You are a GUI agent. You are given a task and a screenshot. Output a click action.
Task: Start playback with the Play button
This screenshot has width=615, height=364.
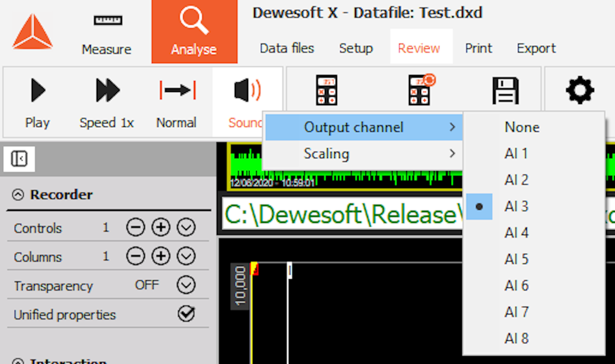click(38, 103)
